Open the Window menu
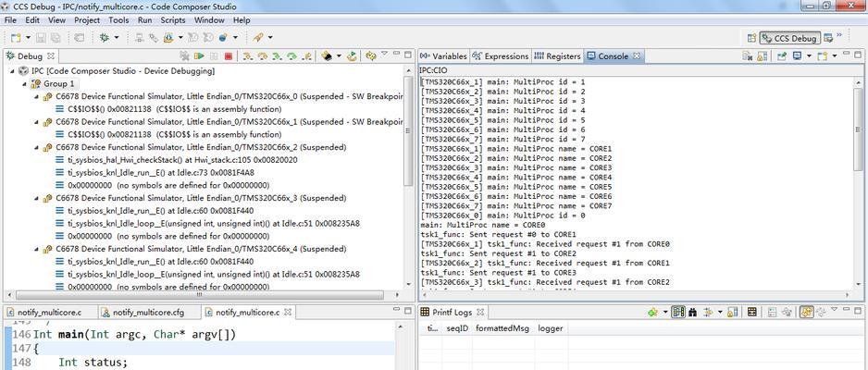The height and width of the screenshot is (370, 868). (x=209, y=20)
